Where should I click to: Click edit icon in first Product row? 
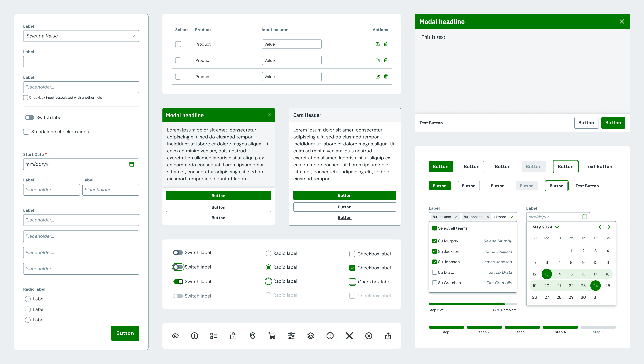coord(378,44)
